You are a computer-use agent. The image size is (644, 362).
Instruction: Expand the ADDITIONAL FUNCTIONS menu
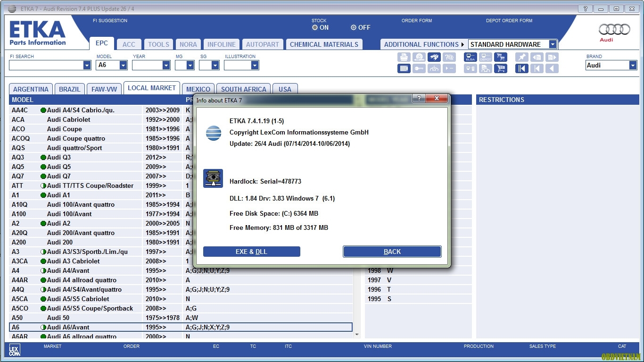424,44
